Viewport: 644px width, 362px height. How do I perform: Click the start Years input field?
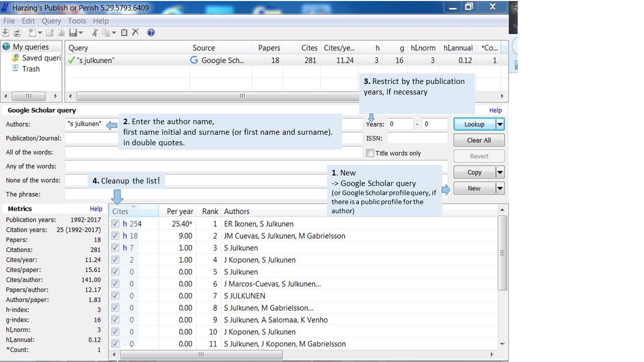(x=400, y=124)
